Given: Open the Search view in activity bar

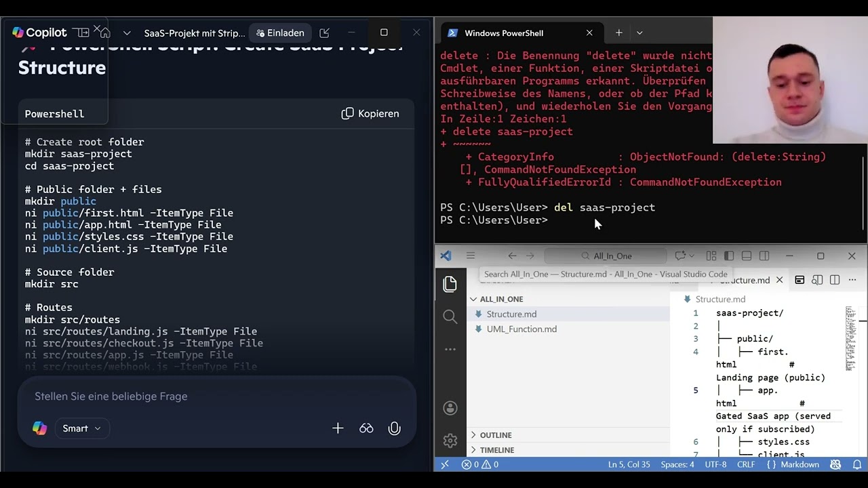Looking at the screenshot, I should [450, 317].
